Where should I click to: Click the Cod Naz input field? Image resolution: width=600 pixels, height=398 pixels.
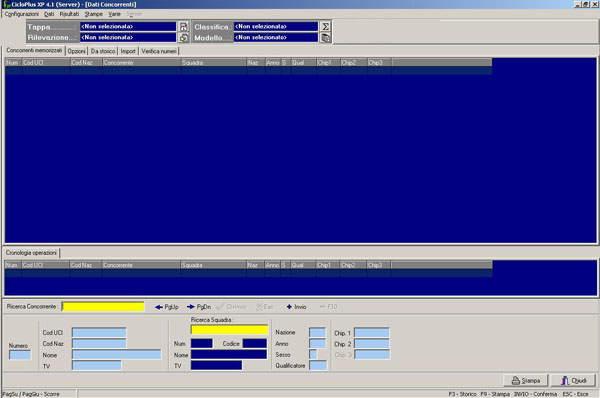pyautogui.click(x=99, y=344)
